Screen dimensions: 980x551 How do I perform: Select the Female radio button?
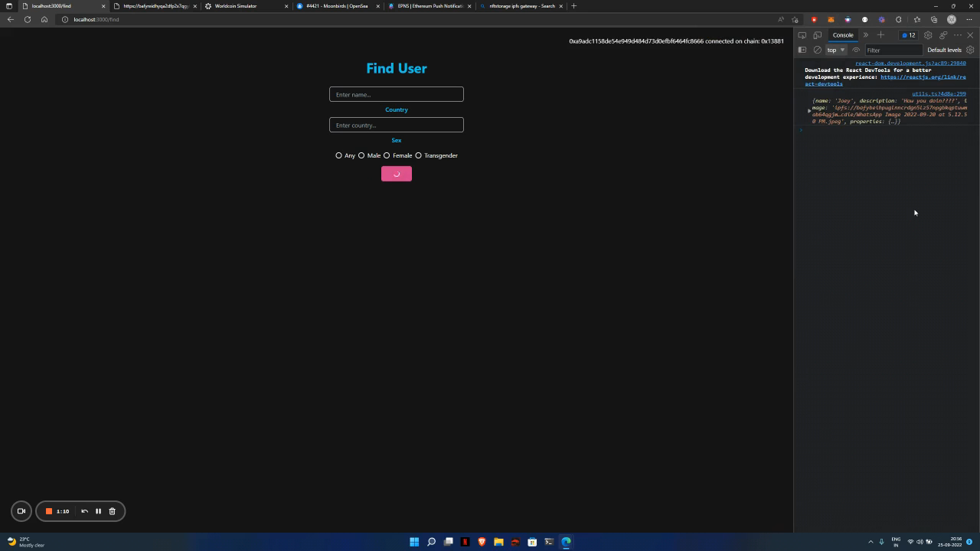[387, 155]
